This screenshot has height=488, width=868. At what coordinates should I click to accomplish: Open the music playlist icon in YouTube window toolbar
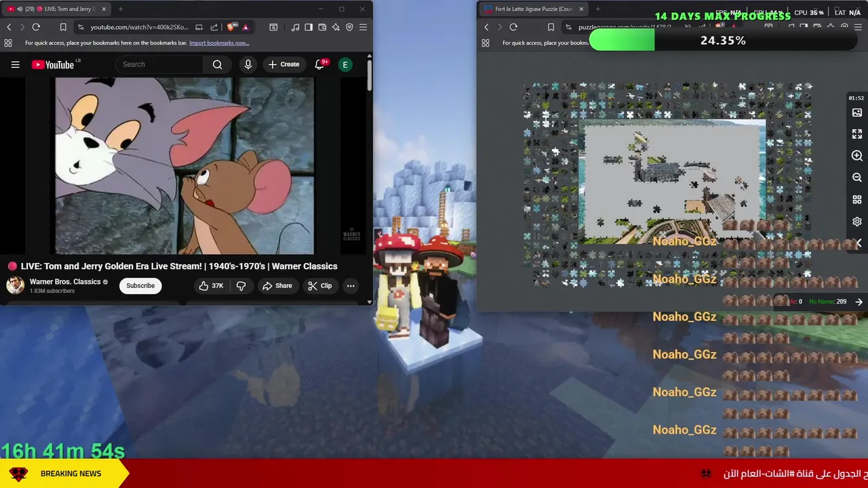(295, 27)
